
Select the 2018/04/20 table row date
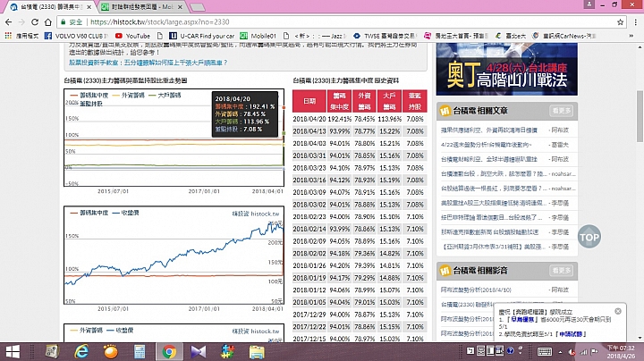(309, 119)
